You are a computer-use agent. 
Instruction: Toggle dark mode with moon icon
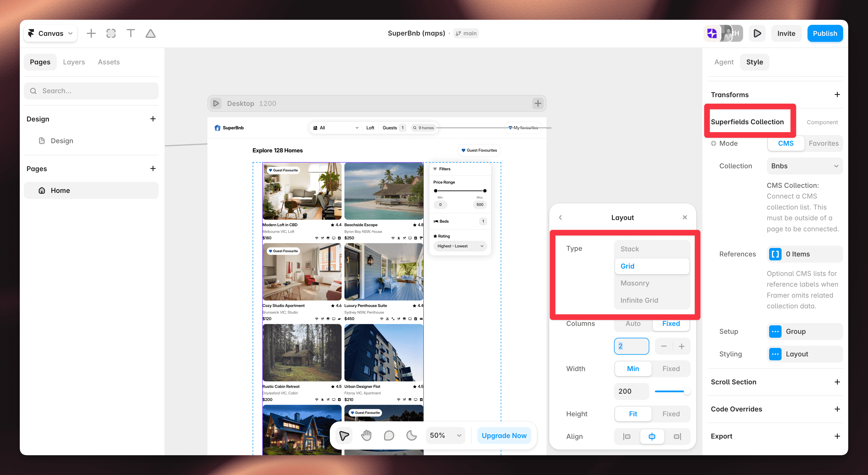pyautogui.click(x=411, y=435)
